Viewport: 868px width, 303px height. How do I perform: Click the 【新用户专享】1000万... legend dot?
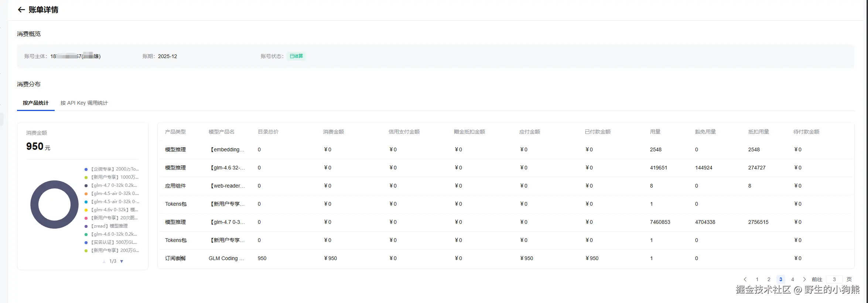(86, 177)
